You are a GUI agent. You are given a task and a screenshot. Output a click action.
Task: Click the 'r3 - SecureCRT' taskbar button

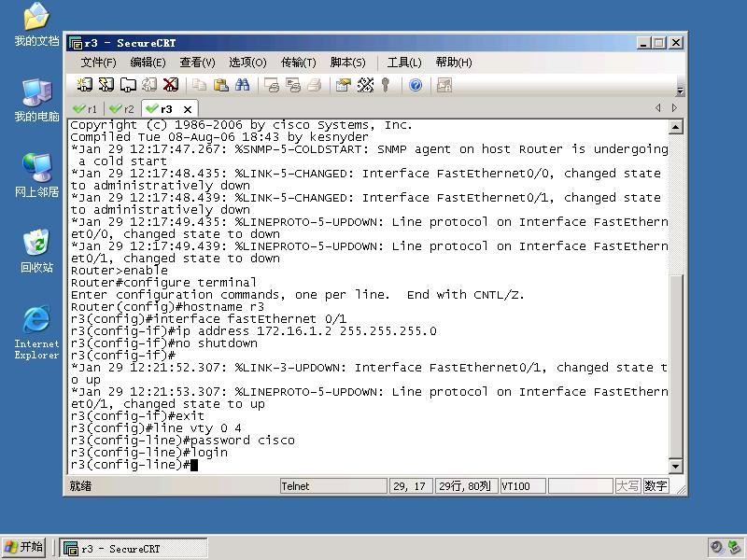[x=134, y=549]
